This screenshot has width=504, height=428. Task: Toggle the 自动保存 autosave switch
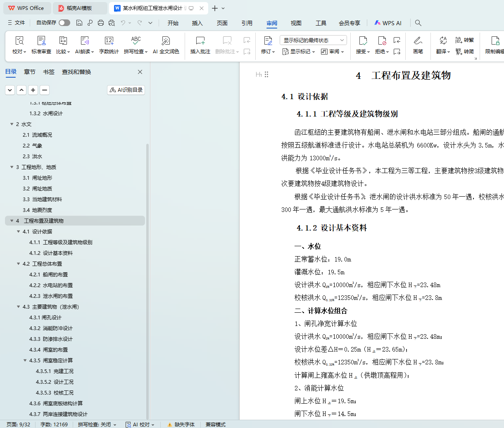coord(64,23)
